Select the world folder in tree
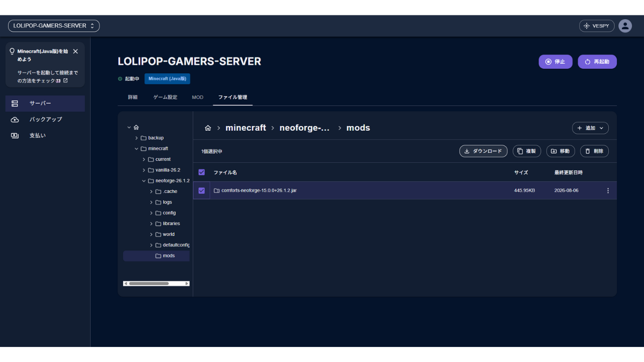 pyautogui.click(x=165, y=234)
